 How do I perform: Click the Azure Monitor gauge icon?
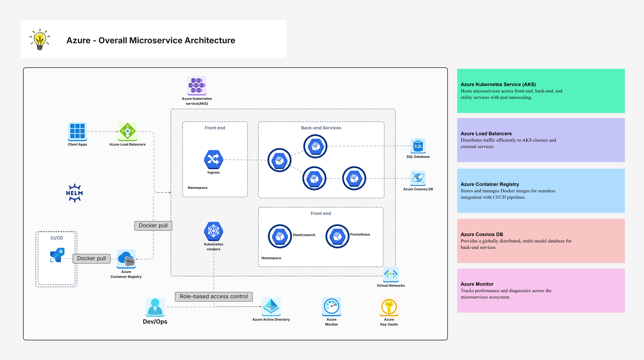coord(332,307)
